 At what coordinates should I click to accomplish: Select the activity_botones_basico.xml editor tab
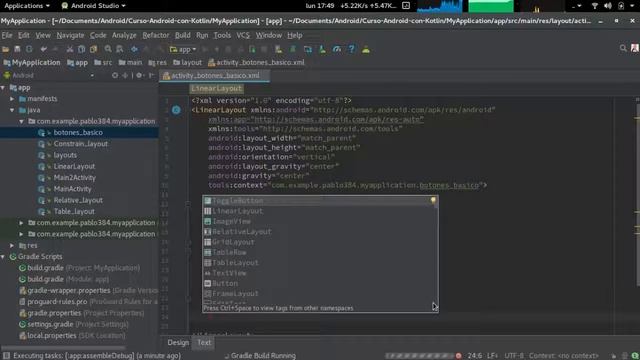click(214, 76)
